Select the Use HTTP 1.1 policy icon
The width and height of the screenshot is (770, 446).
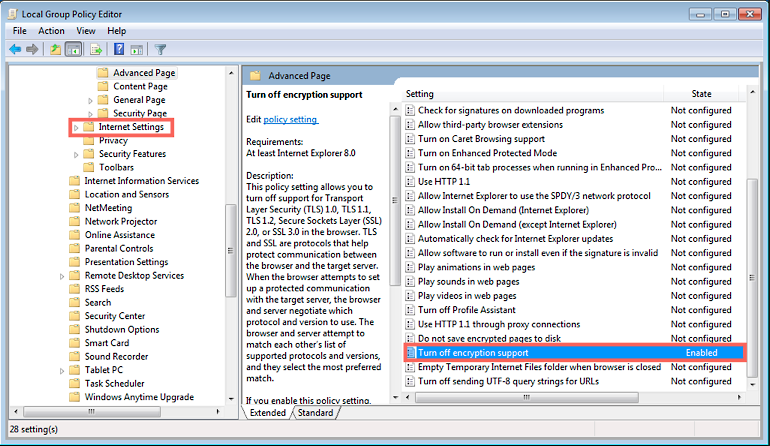point(410,182)
